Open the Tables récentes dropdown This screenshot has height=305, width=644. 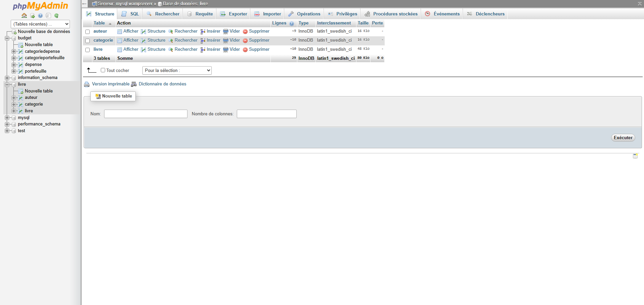(x=40, y=24)
